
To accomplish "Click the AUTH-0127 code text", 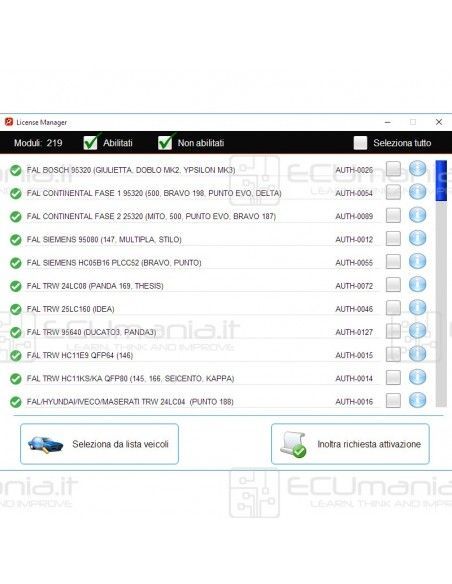I will 354,332.
